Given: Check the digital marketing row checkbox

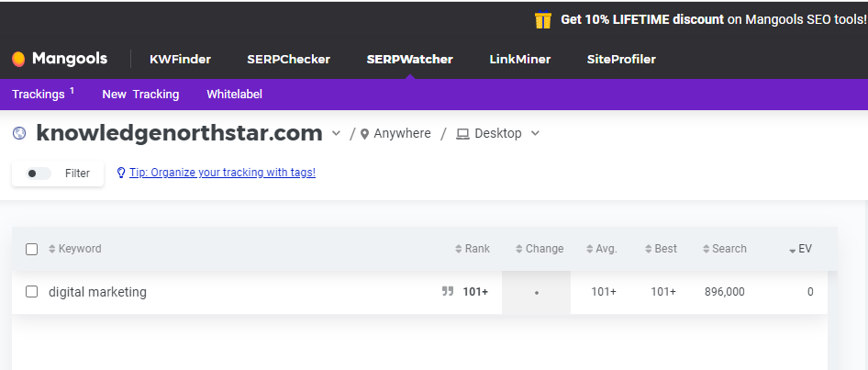Looking at the screenshot, I should (31, 291).
